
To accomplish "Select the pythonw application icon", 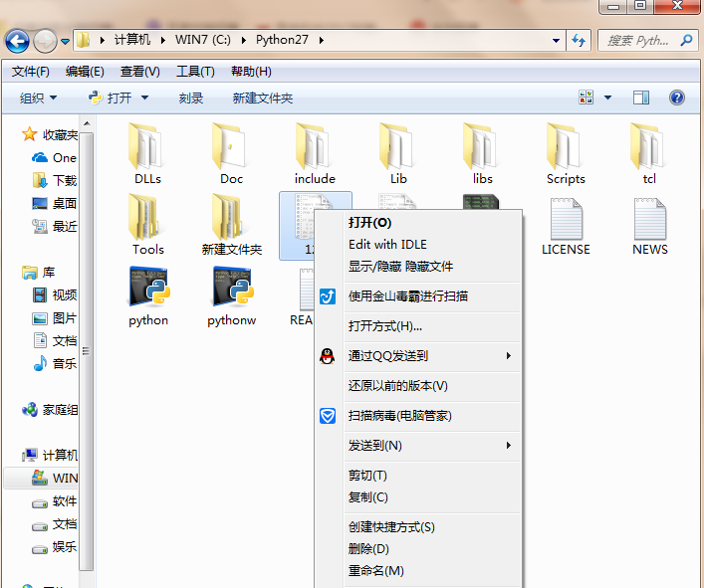I will click(x=231, y=289).
